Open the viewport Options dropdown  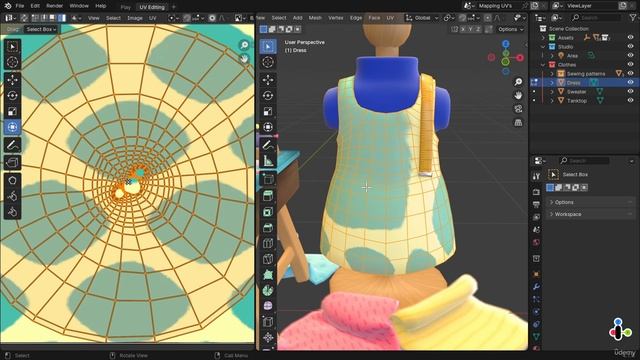click(510, 29)
